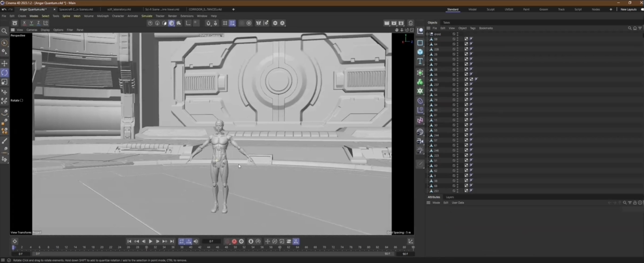The width and height of the screenshot is (644, 263).
Task: Activate the Scale tool
Action: (5, 82)
